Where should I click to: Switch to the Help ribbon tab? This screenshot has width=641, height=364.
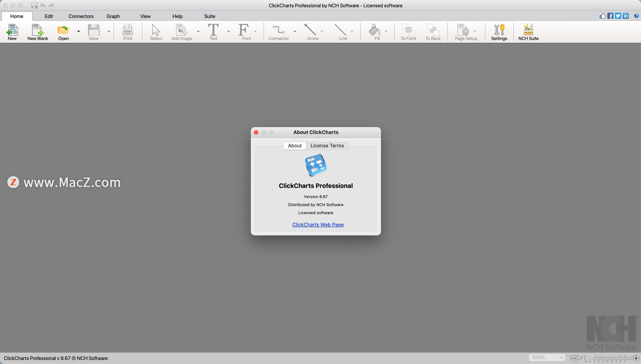[x=178, y=16]
